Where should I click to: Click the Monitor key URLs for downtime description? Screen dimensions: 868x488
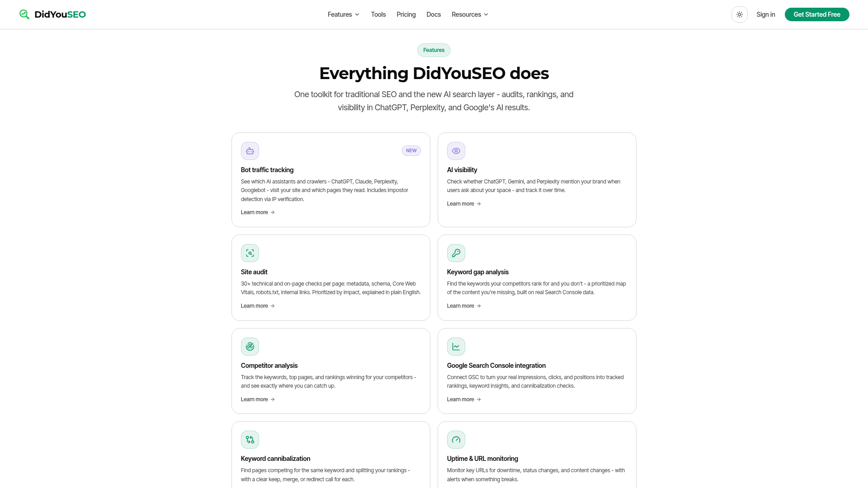pos(536,475)
